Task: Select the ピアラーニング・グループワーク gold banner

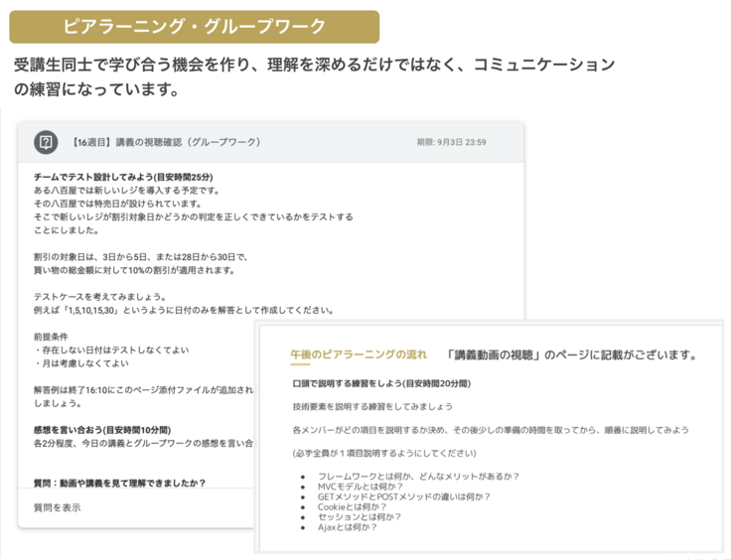Action: click(x=195, y=27)
